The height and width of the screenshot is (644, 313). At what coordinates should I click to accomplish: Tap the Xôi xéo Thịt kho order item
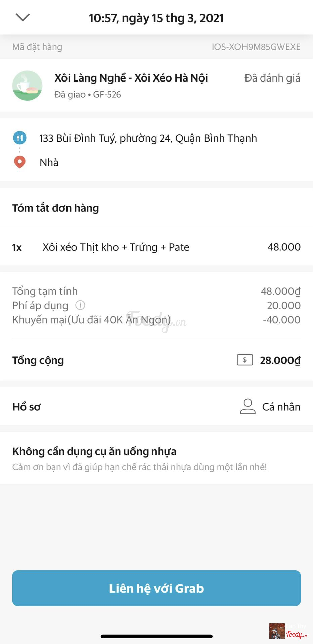coord(116,247)
